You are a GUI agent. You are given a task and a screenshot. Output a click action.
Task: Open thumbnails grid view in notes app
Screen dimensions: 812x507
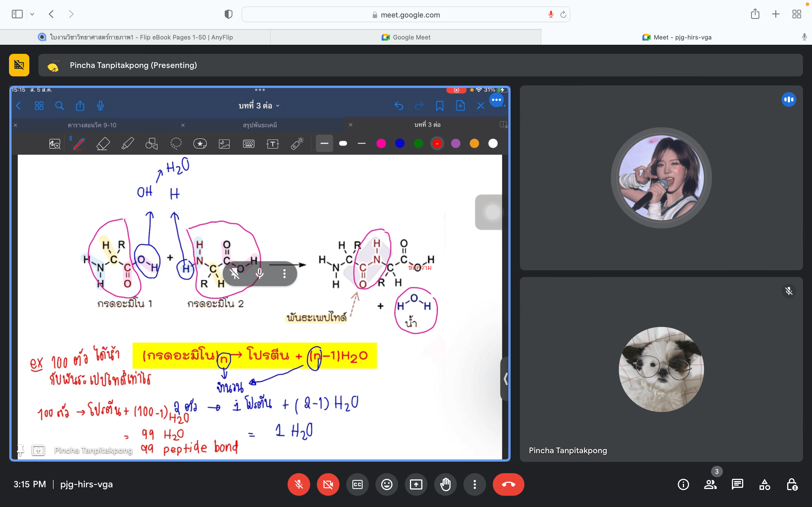39,106
